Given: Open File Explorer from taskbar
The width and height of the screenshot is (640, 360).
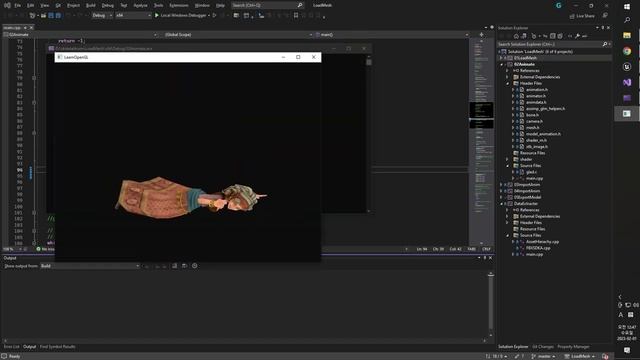Looking at the screenshot, I should 627,36.
